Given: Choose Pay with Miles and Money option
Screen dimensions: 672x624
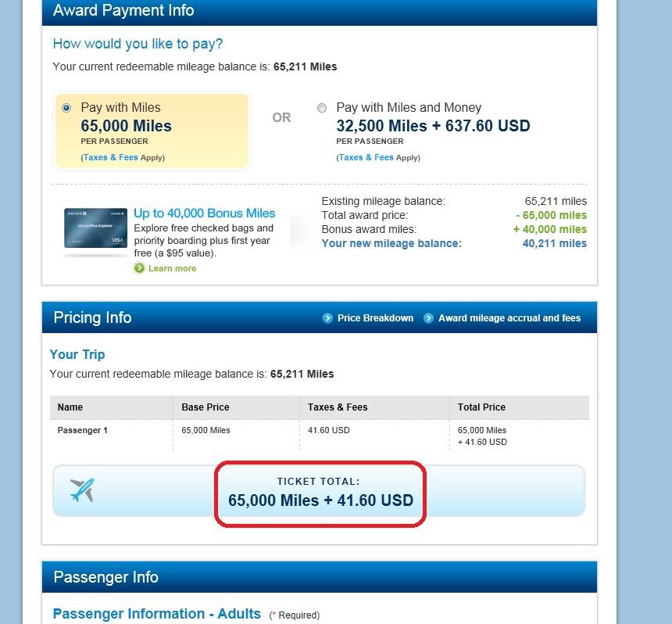Looking at the screenshot, I should (322, 108).
